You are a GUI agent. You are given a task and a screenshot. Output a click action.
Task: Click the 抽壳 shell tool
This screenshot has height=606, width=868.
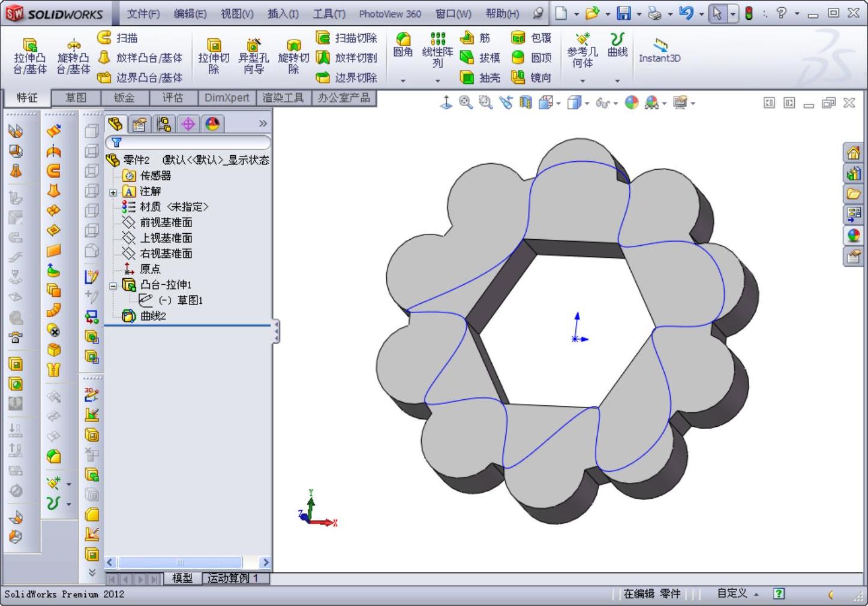[x=480, y=77]
